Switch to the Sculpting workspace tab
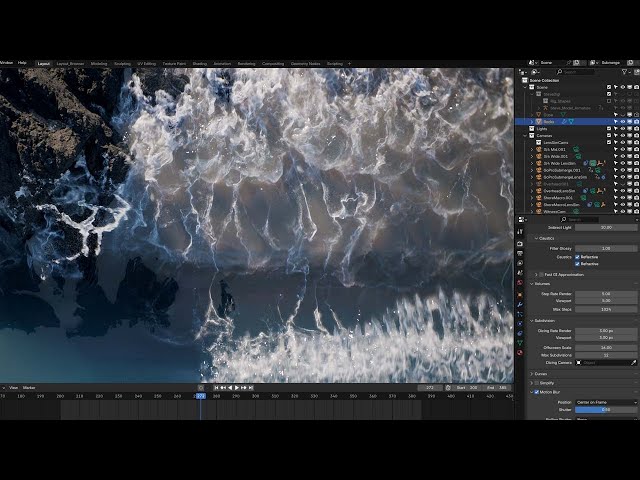This screenshot has width=640, height=480. pos(122,64)
